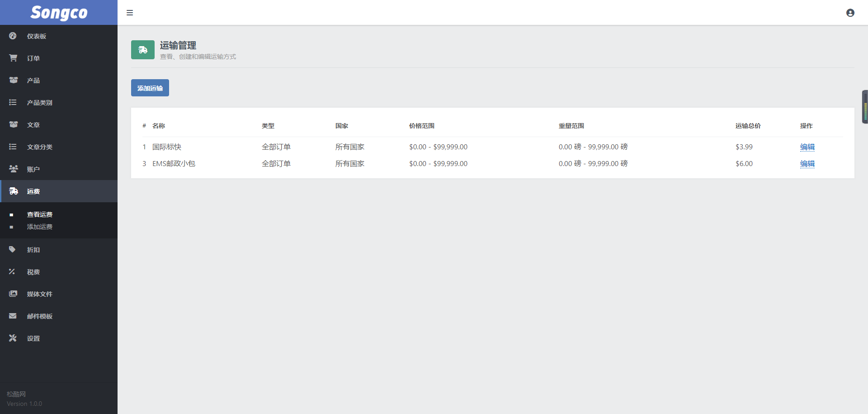The width and height of the screenshot is (868, 414).
Task: Click the 重量范围 column header
Action: coord(571,126)
